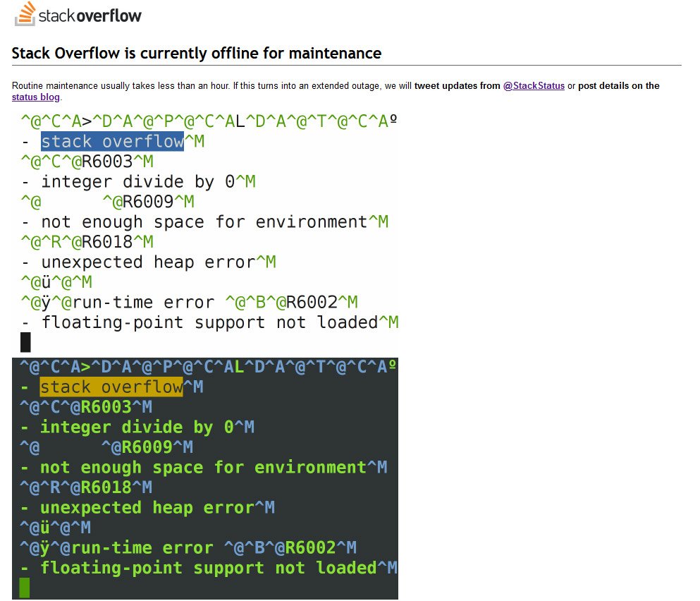The width and height of the screenshot is (700, 601).
Task: Click highlighted 'stack overflow' in dark terminal
Action: point(111,387)
